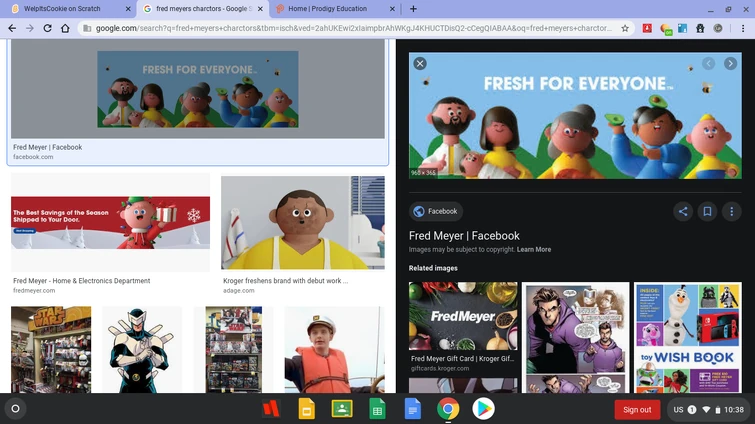The width and height of the screenshot is (755, 424).
Task: Click the fredmeyer.com source text
Action: [x=34, y=291]
